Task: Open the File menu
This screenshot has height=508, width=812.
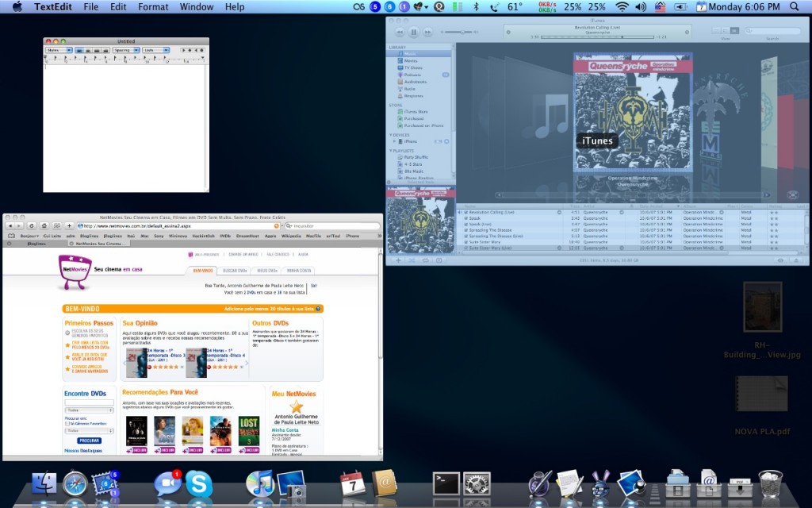Action: (x=90, y=6)
